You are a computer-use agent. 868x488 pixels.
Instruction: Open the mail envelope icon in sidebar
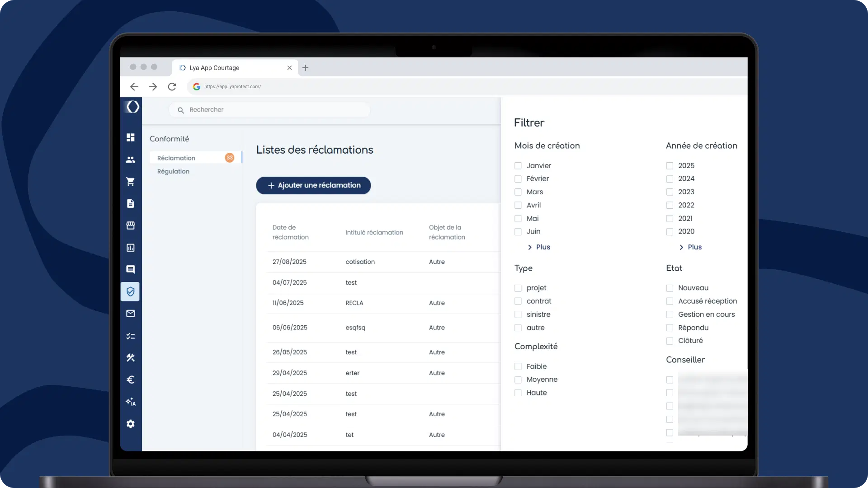[x=131, y=314]
